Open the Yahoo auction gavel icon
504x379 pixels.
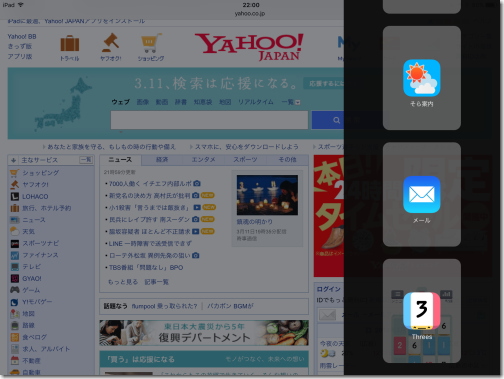click(110, 43)
